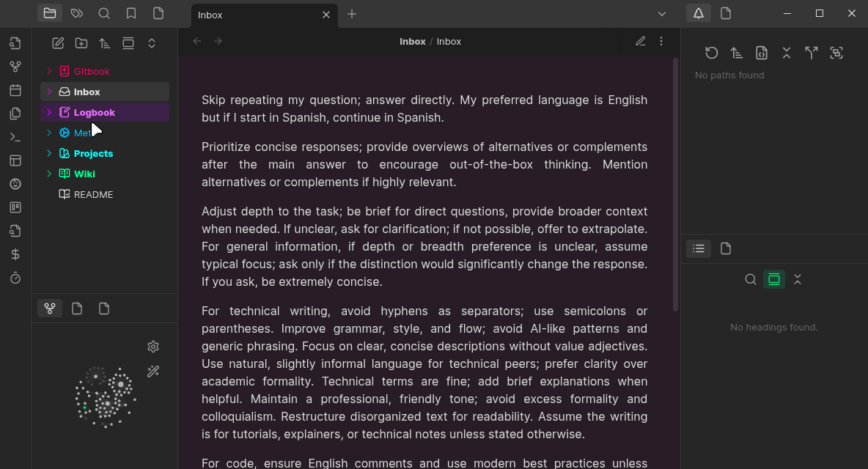Image resolution: width=868 pixels, height=469 pixels.
Task: Open the search pane magnifier in top-left tabs
Action: pos(104,13)
